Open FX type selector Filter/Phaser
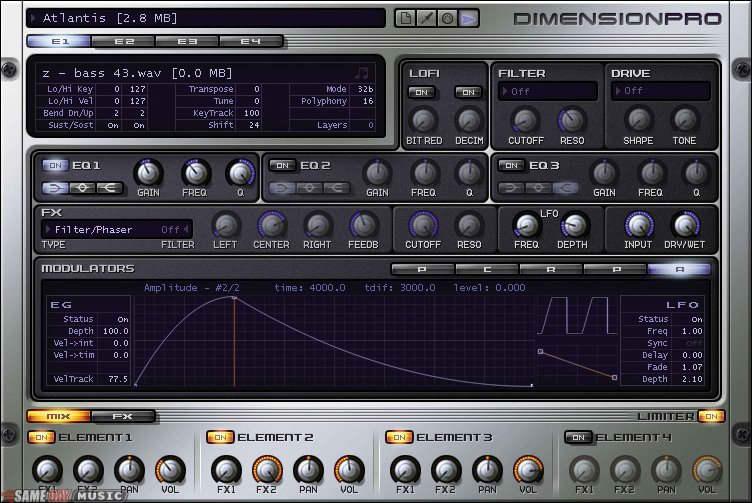752x503 pixels. pos(94,230)
